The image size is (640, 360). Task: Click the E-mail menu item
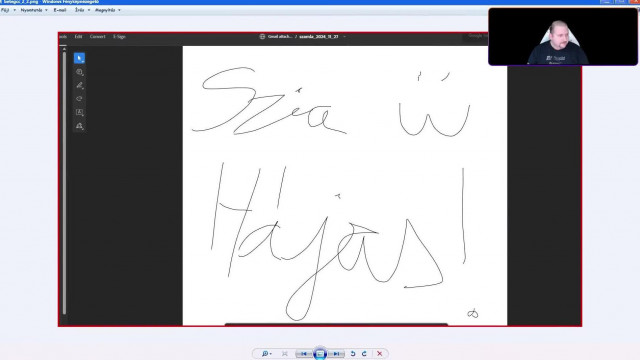click(60, 10)
